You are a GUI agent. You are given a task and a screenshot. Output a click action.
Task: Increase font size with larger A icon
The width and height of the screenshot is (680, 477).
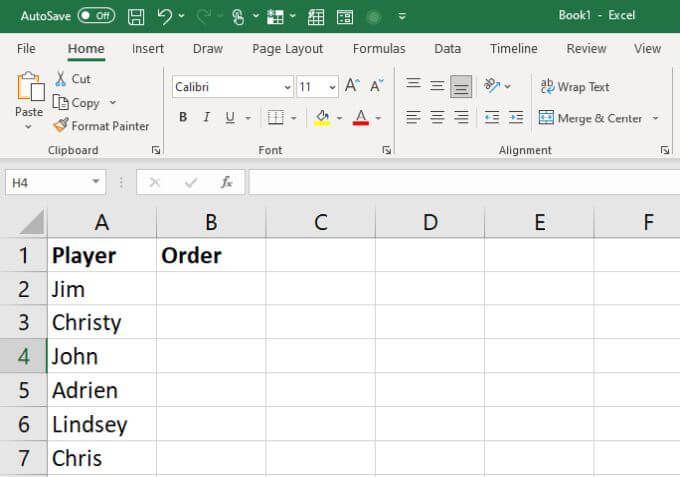coord(352,87)
